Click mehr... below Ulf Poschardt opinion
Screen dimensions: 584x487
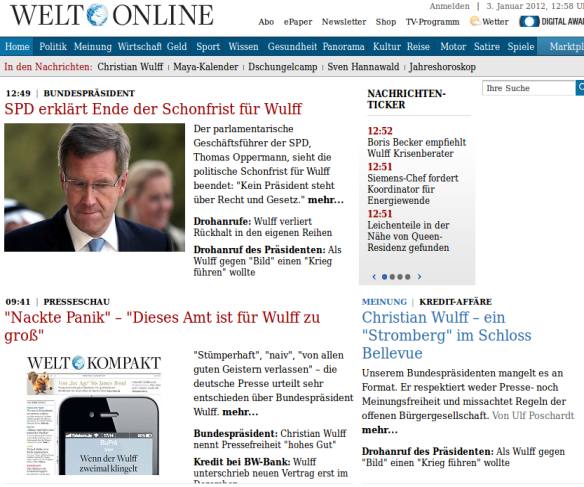coord(380,430)
